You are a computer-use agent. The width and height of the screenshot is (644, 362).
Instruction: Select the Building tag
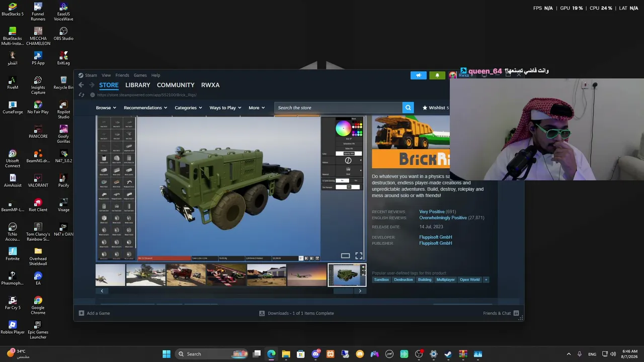(x=425, y=280)
